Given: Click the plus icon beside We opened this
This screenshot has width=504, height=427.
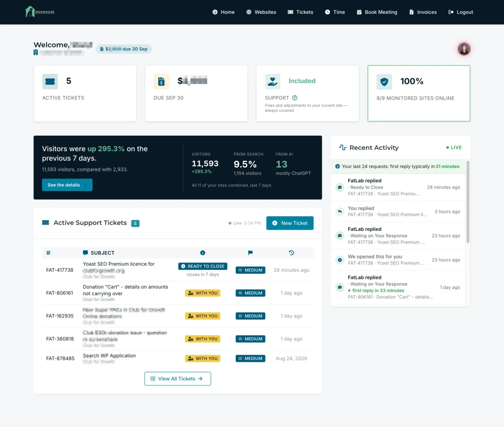Looking at the screenshot, I should tap(340, 260).
